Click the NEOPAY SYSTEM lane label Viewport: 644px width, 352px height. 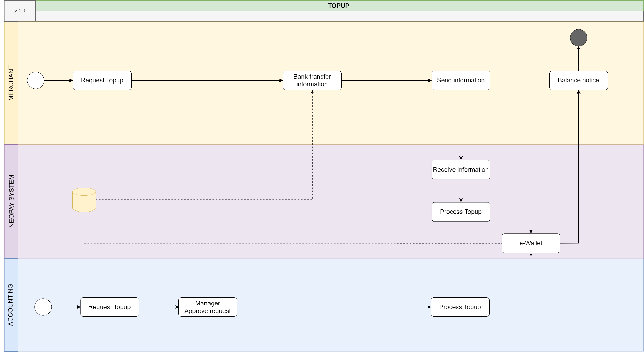pyautogui.click(x=11, y=201)
